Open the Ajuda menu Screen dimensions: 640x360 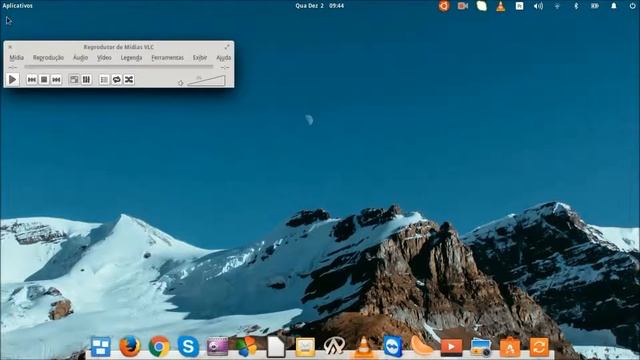pos(224,58)
